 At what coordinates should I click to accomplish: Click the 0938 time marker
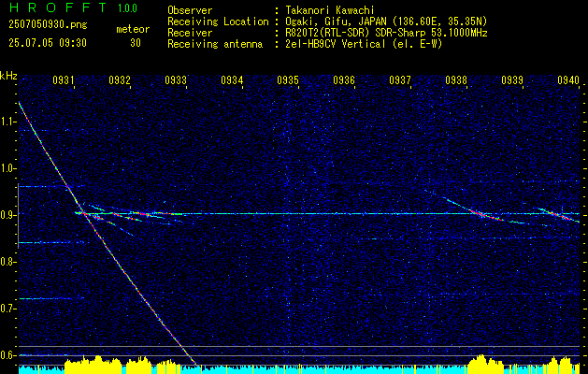pos(456,79)
